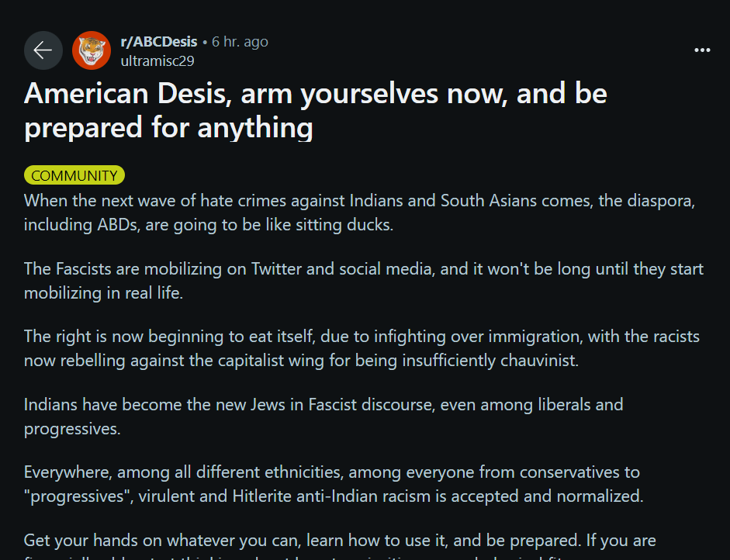Filter posts by the COMMUNITY flair tag

tap(74, 175)
